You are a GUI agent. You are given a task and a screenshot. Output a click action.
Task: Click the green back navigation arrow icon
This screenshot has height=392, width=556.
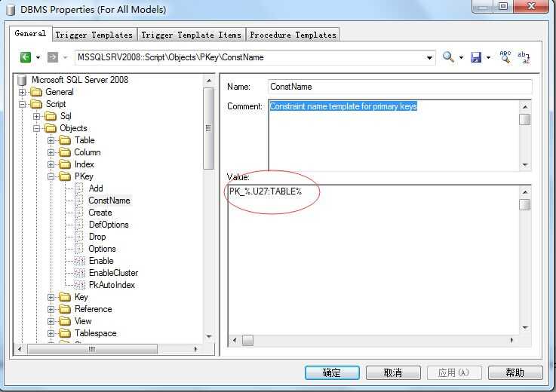click(26, 57)
